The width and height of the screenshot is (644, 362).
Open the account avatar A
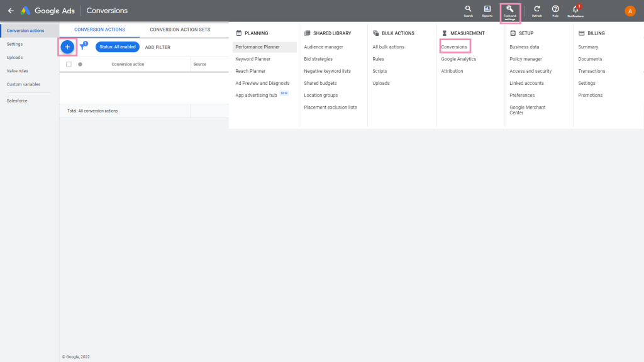tap(630, 11)
